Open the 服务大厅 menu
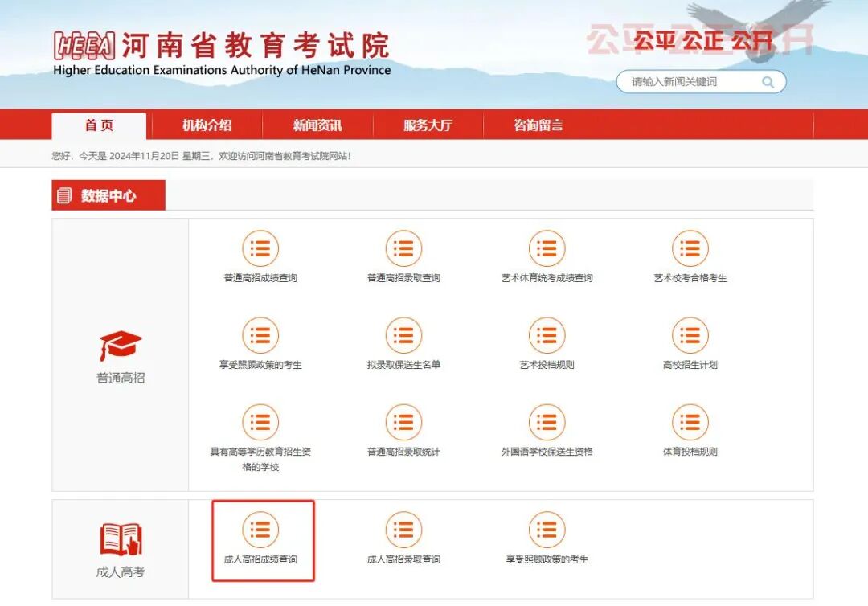Viewport: 868px width, 606px height. (426, 125)
